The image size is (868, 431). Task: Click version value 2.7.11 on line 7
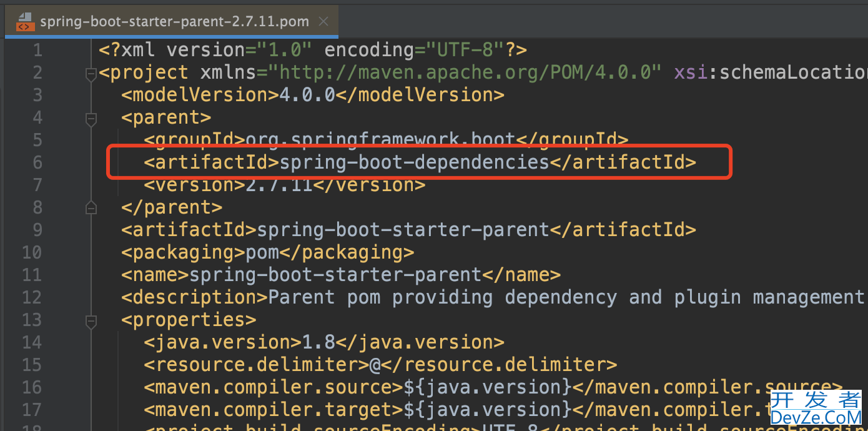[279, 185]
